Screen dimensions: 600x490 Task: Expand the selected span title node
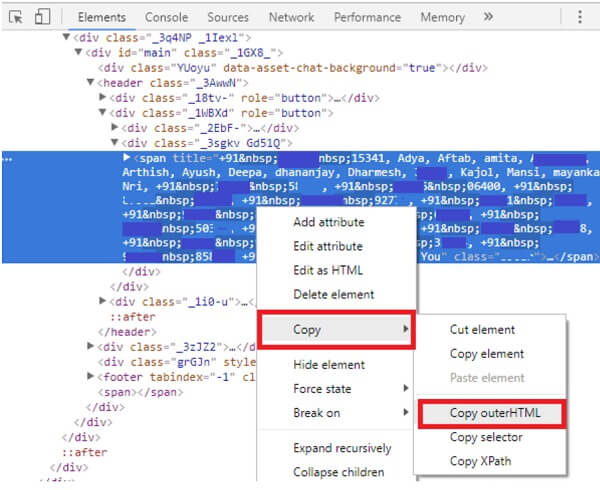coord(127,157)
